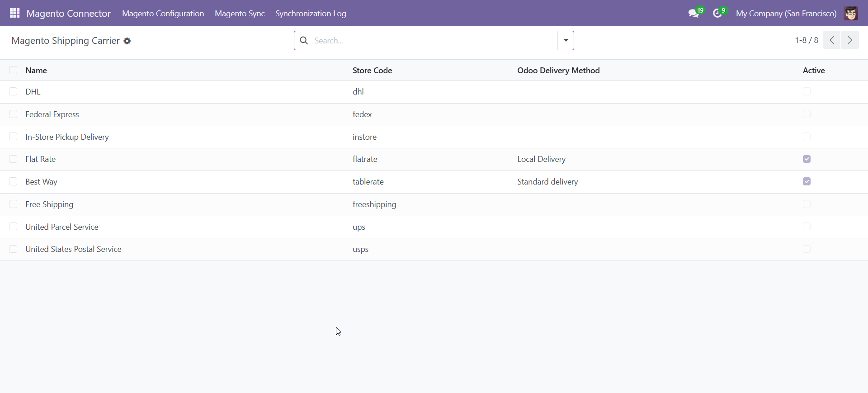
Task: Uncheck Active for Flat Rate
Action: pos(807,159)
